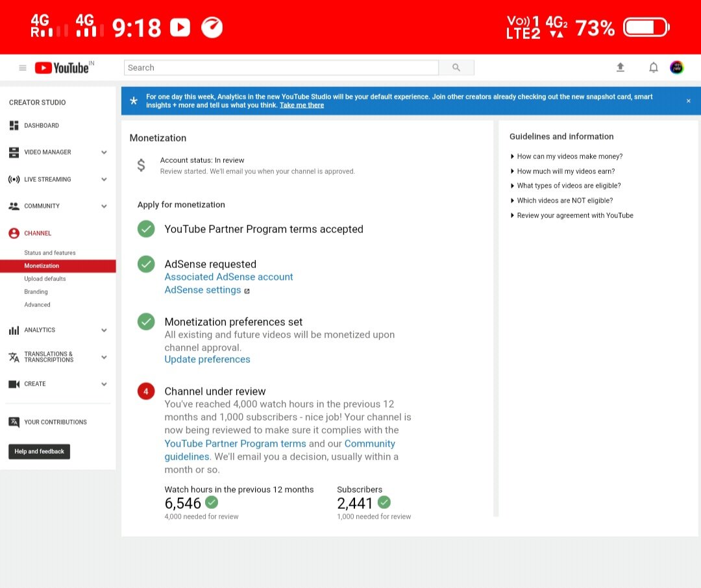Expand the Translations & Transcriptions chevron
Screen dimensions: 701x588
[104, 357]
